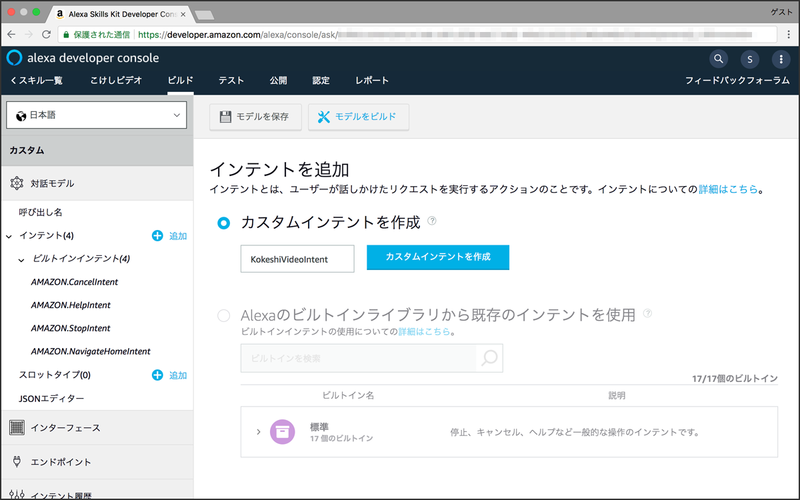This screenshot has width=800, height=500.
Task: Click the 追加 link next to インテント
Action: (178, 236)
